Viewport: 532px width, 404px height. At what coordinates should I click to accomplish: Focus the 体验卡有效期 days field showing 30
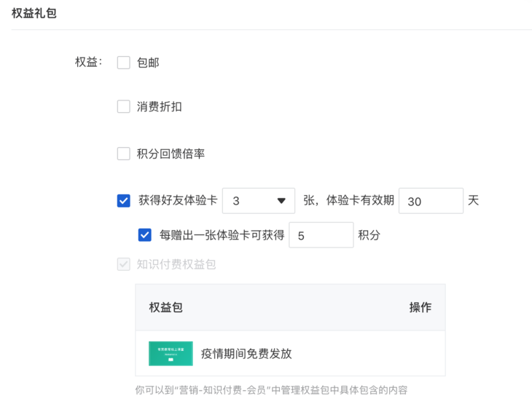tap(431, 201)
